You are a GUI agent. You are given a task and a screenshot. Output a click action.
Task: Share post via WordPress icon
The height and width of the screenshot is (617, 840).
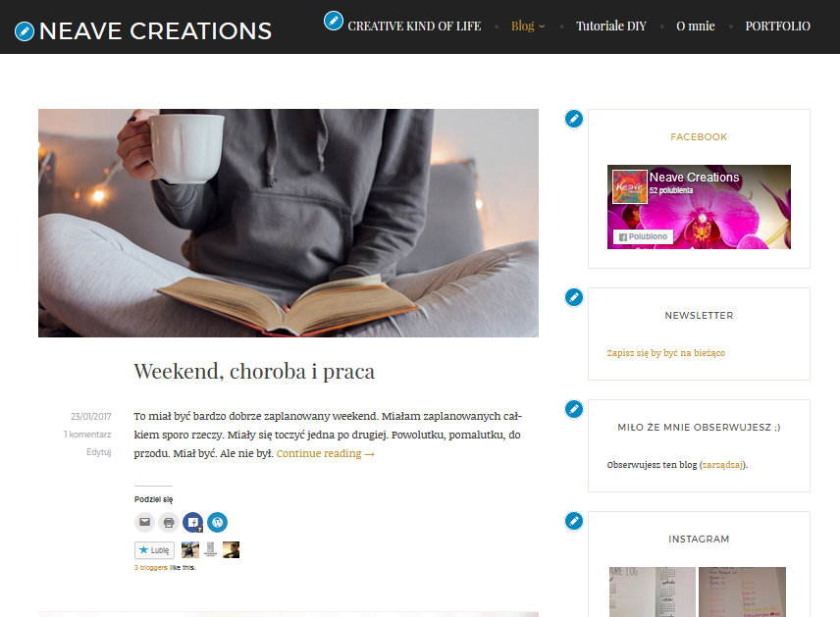(x=217, y=522)
